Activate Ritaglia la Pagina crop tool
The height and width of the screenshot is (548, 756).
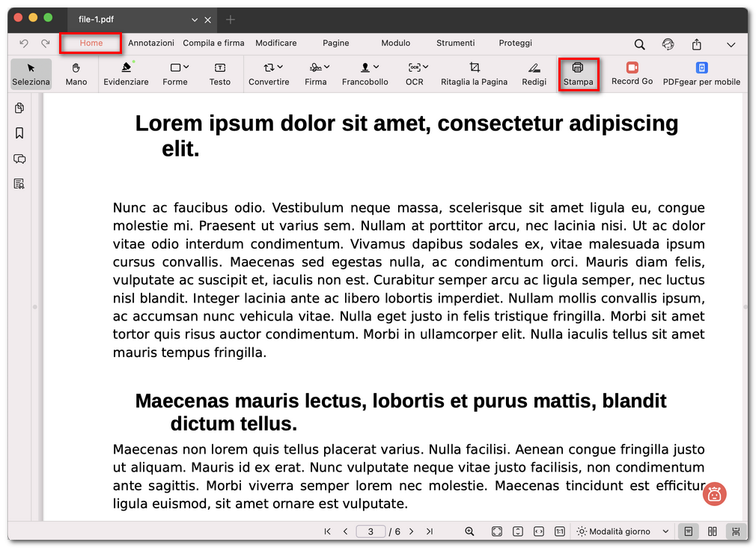pos(474,73)
